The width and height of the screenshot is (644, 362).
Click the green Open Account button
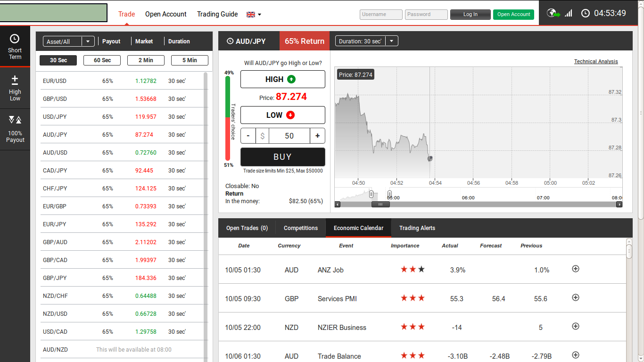point(514,15)
